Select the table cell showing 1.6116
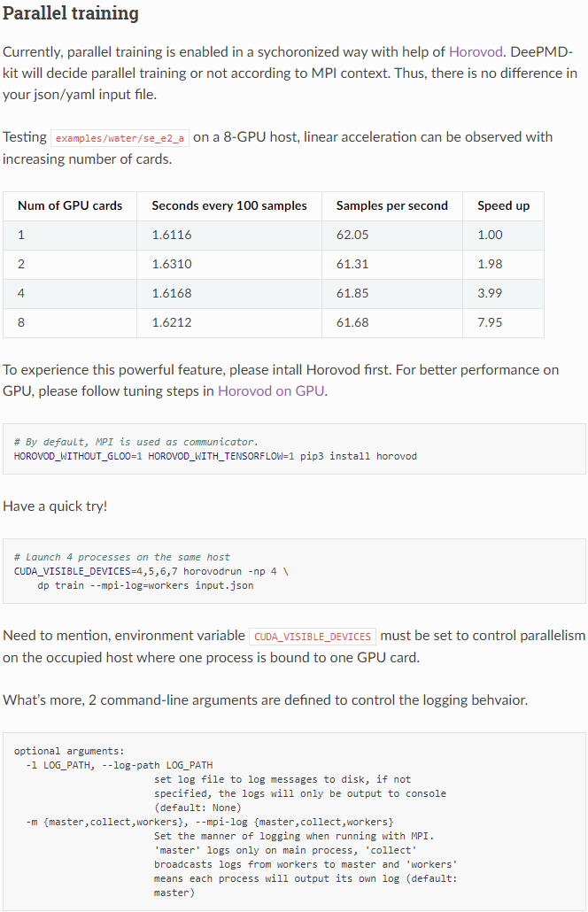 [x=172, y=235]
